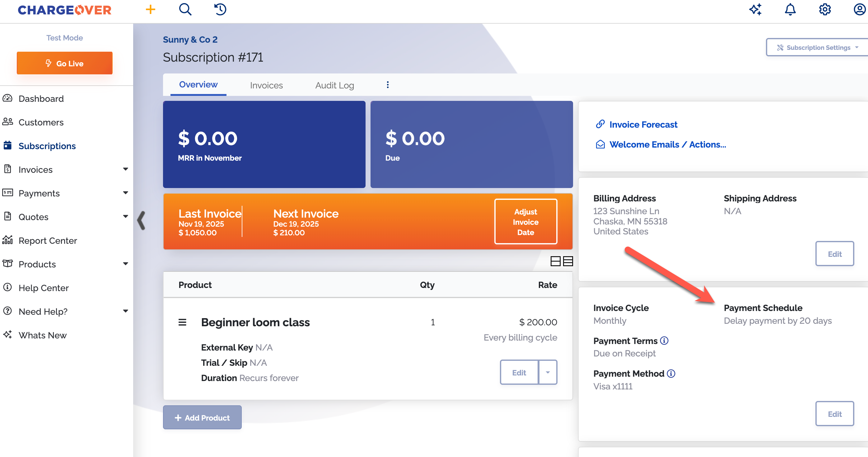Collapse the left sidebar with chevron
868x457 pixels.
(141, 221)
